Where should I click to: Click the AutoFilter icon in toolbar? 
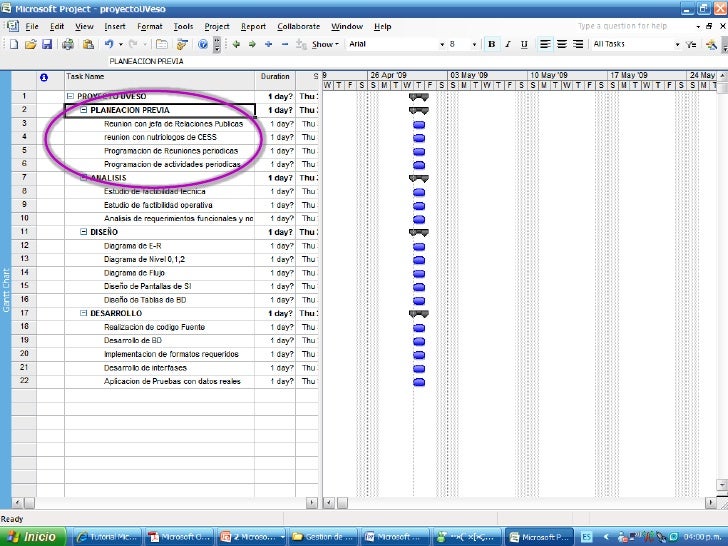point(691,45)
